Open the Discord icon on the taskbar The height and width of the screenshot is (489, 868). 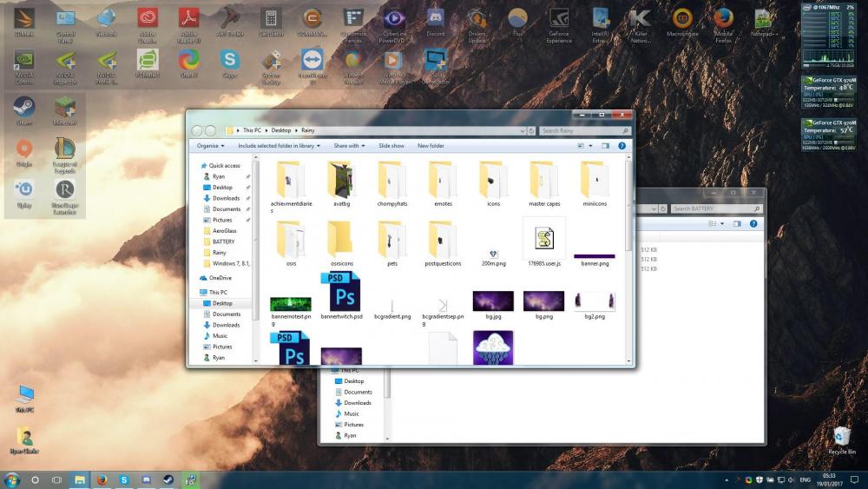coord(146,479)
